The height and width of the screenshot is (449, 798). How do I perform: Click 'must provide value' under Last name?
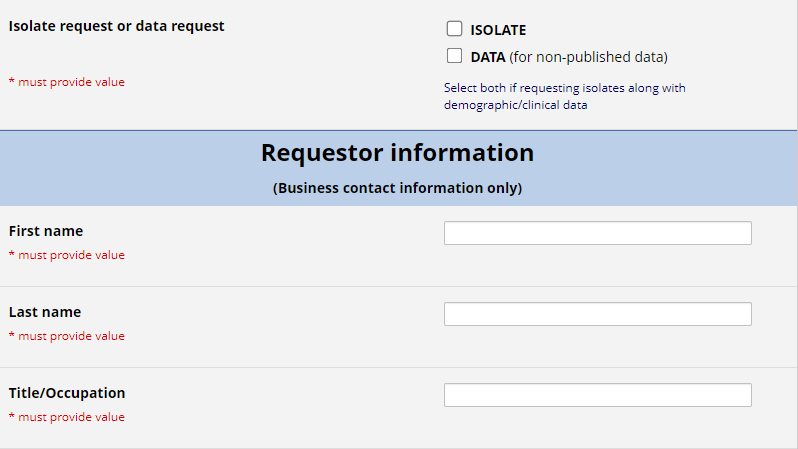pyautogui.click(x=67, y=336)
